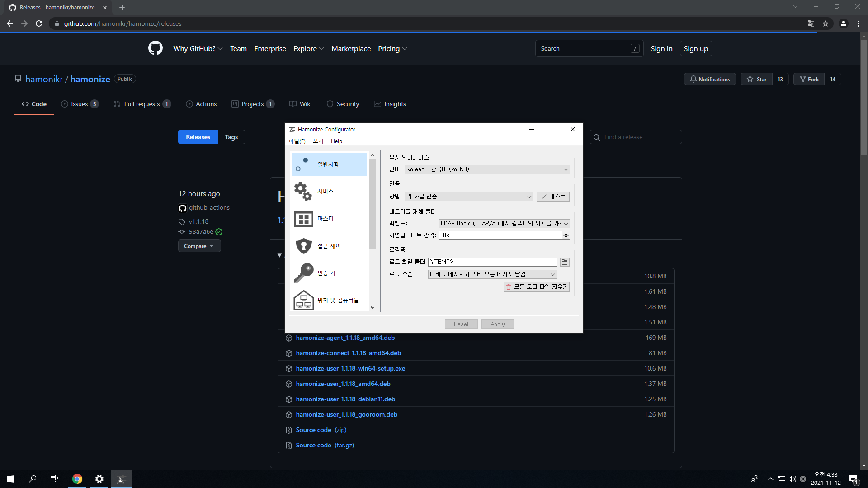868x488 pixels.
Task: Open Settings gear in the taskbar
Action: point(99,479)
